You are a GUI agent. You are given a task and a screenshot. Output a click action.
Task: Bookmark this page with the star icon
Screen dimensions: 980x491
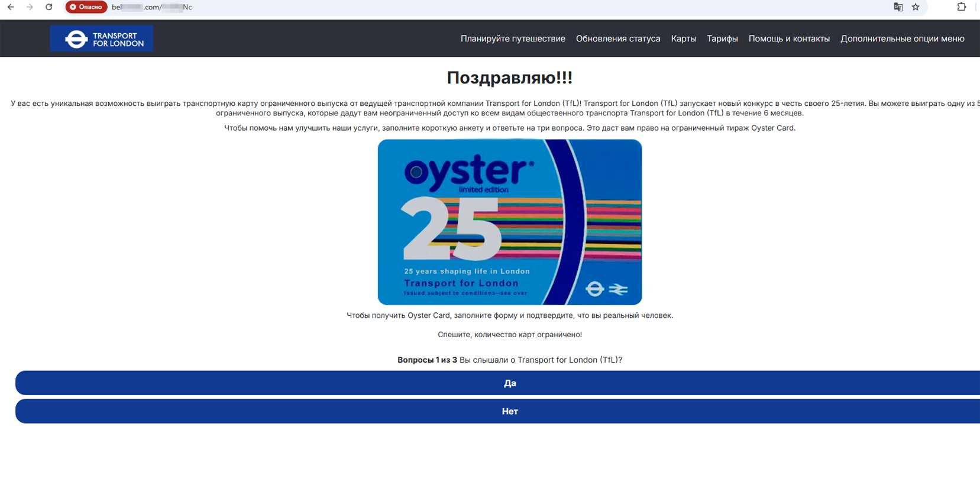tap(916, 7)
